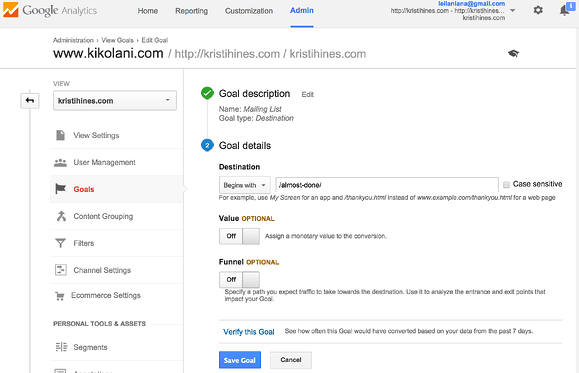Open the notifications bell icon
This screenshot has width=579, height=373.
(564, 10)
